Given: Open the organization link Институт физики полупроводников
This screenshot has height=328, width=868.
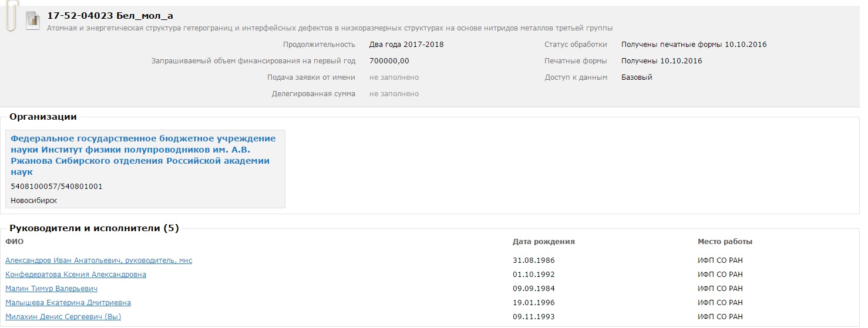Looking at the screenshot, I should 143,155.
